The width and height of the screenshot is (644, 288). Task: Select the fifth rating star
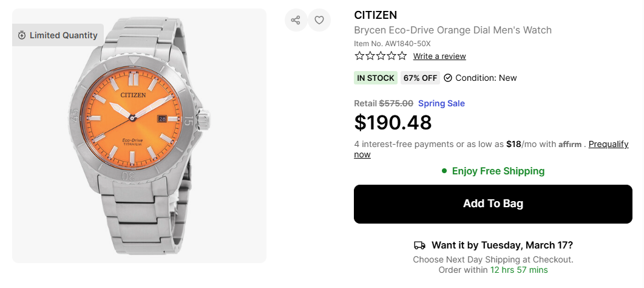pos(402,56)
